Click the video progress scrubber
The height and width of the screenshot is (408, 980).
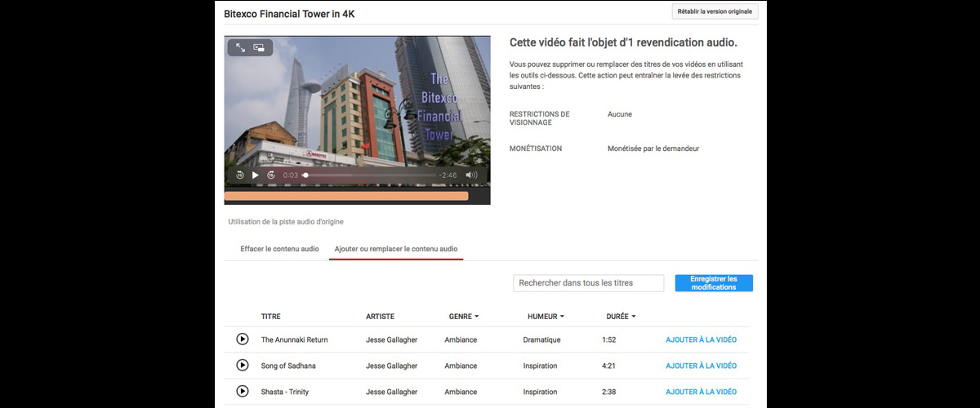(x=305, y=175)
